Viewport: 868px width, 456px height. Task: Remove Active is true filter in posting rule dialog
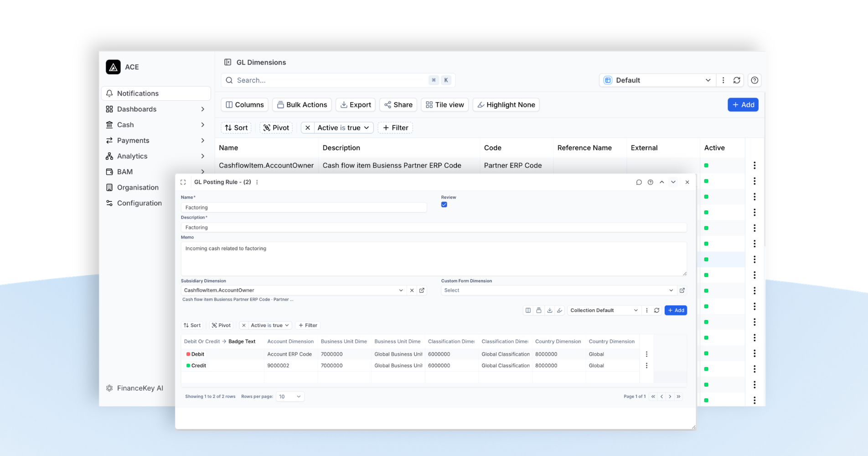click(x=244, y=326)
